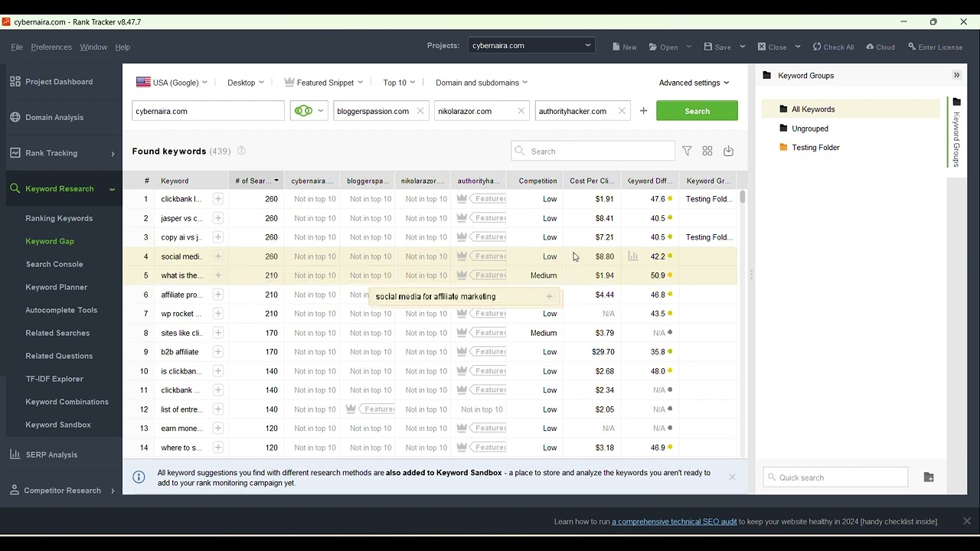Open the Preferences menu

click(51, 47)
